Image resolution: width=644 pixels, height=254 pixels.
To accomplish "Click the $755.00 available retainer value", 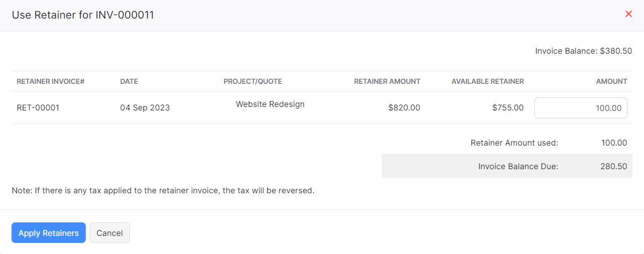I will (x=508, y=107).
